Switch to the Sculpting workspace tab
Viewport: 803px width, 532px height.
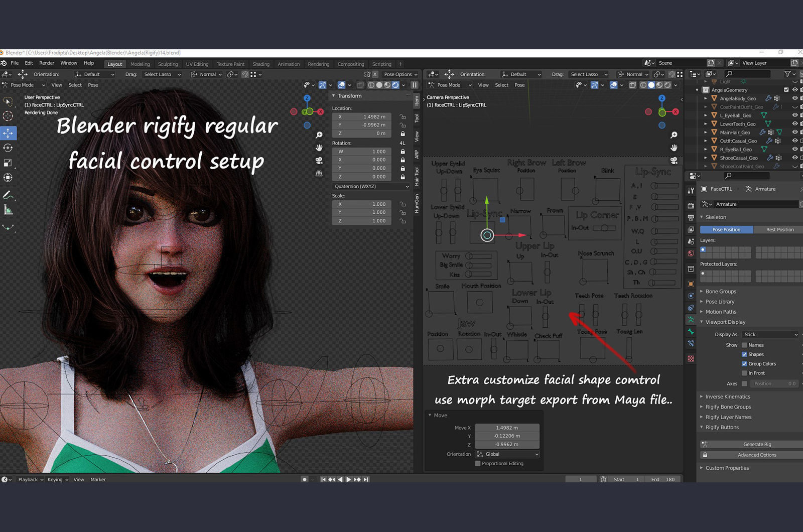pyautogui.click(x=168, y=64)
